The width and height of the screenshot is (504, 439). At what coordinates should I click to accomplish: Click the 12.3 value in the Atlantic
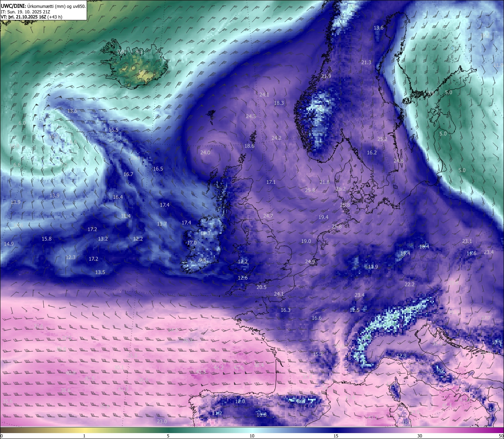tap(70, 257)
